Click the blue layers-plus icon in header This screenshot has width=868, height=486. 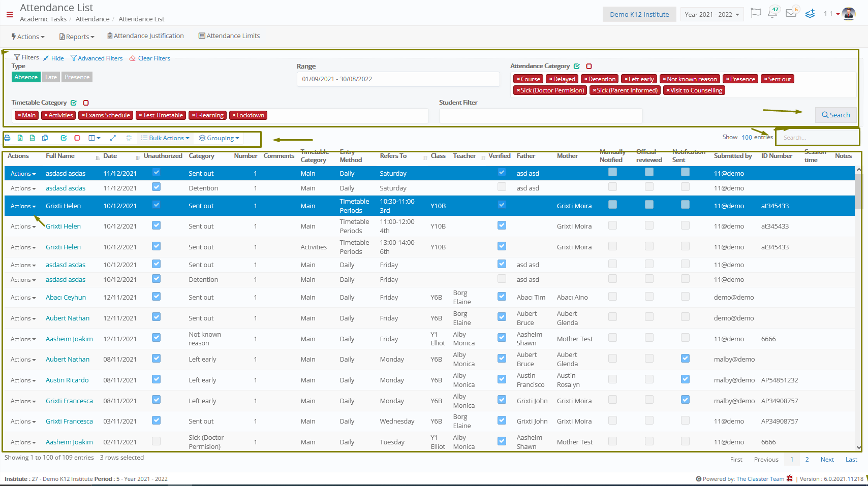pos(810,14)
